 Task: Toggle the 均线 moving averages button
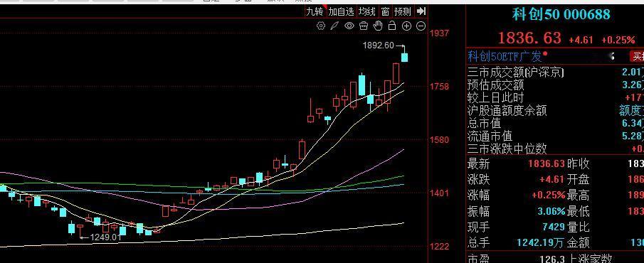[x=366, y=11]
